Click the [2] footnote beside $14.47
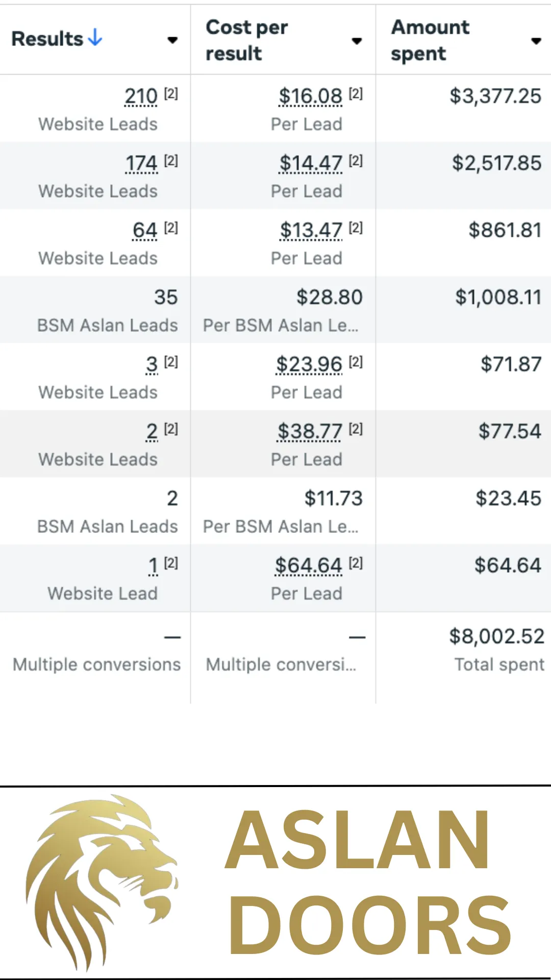The image size is (551, 980). (356, 161)
